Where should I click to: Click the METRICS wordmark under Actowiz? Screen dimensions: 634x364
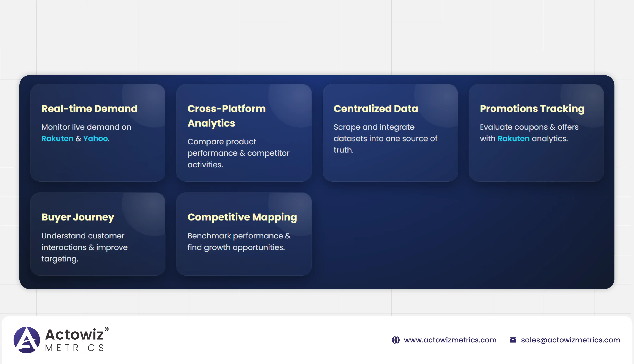pos(74,348)
